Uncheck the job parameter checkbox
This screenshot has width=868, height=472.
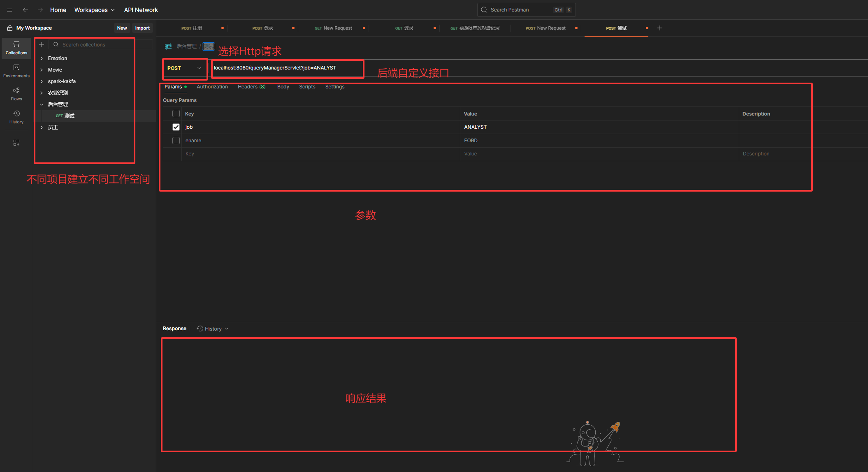(x=176, y=127)
